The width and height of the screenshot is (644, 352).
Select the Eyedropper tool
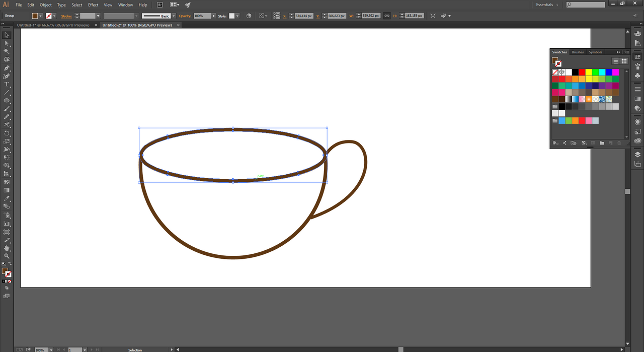click(7, 199)
